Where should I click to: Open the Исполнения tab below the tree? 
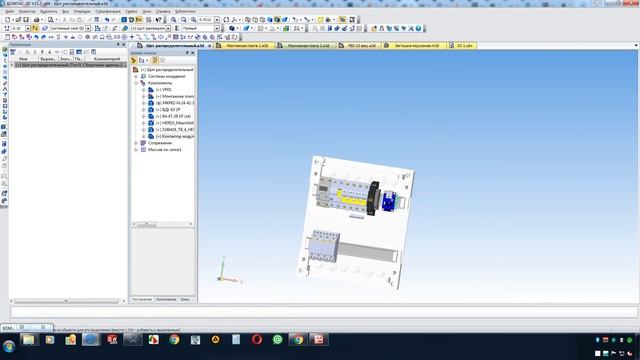click(166, 300)
